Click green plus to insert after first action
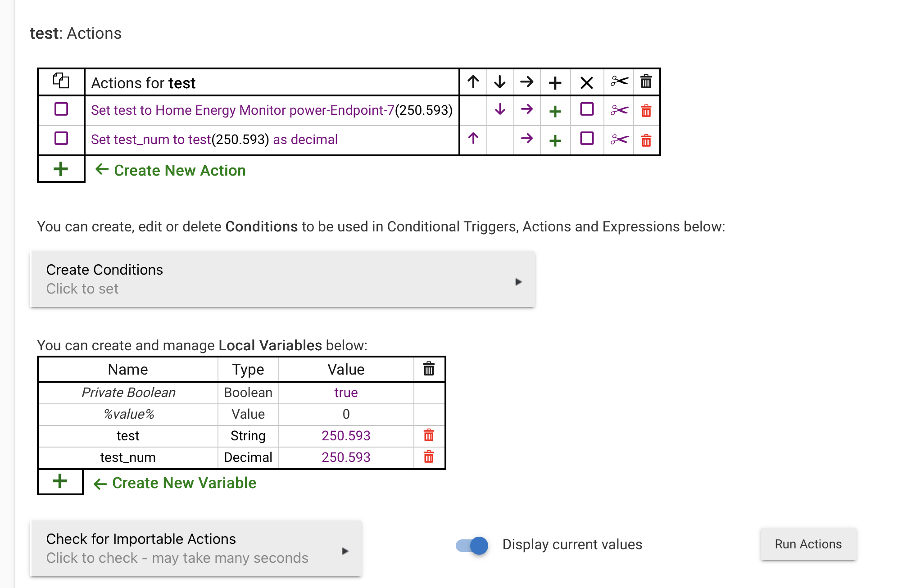Screen dimensions: 907x588 [555, 111]
